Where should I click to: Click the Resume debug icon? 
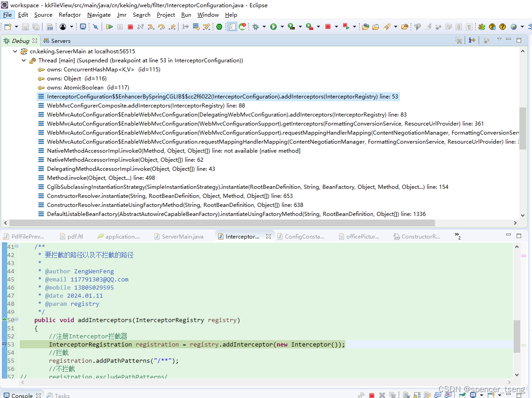[110, 26]
